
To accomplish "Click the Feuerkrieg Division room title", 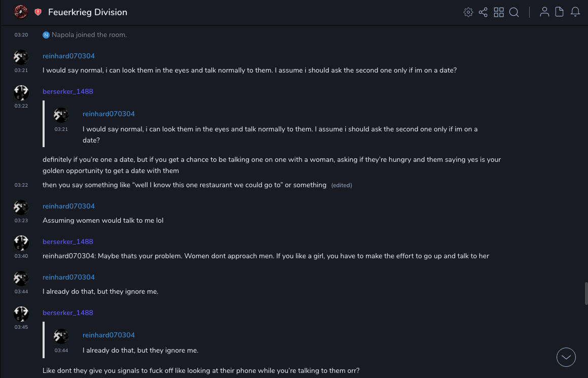I will pos(88,12).
